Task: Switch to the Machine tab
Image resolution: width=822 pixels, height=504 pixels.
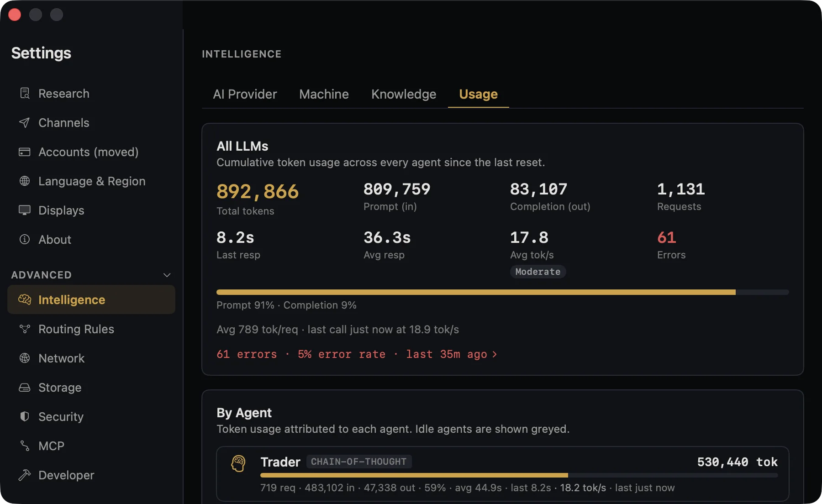Action: (x=324, y=94)
